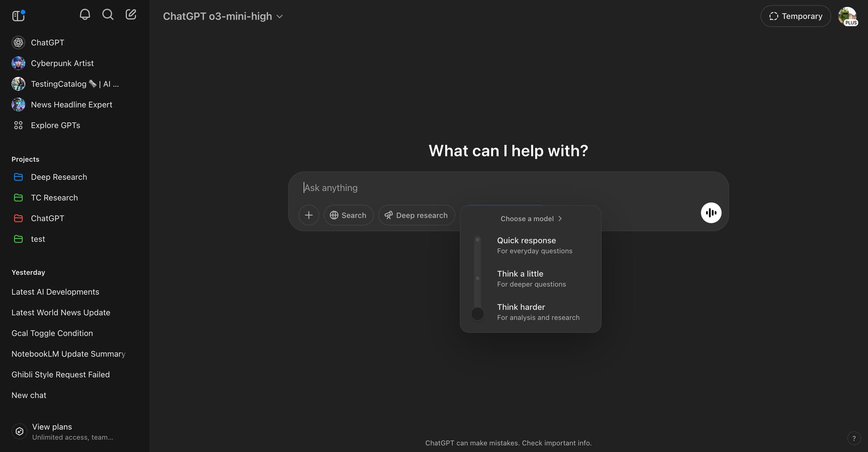
Task: Click the red ChatGPT project folder icon
Action: click(x=18, y=218)
